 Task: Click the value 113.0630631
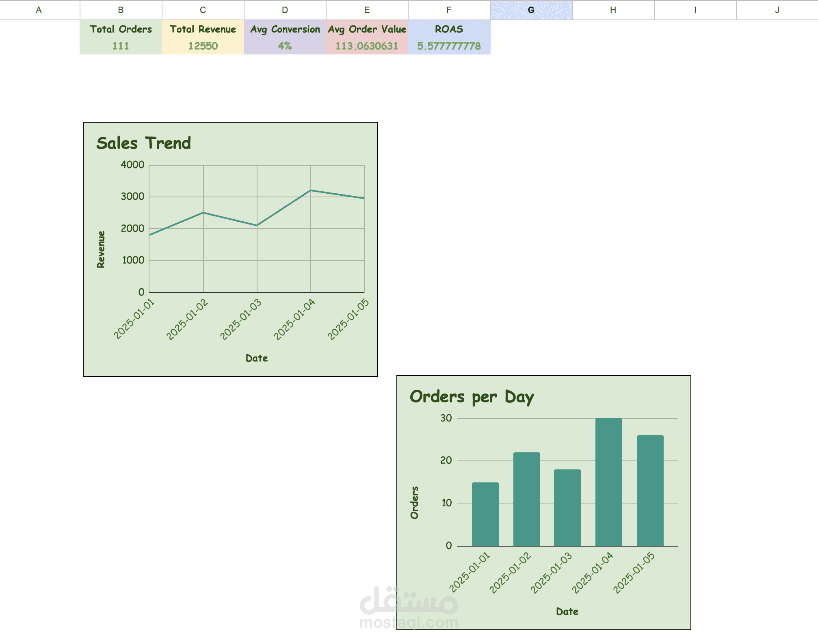(x=367, y=46)
